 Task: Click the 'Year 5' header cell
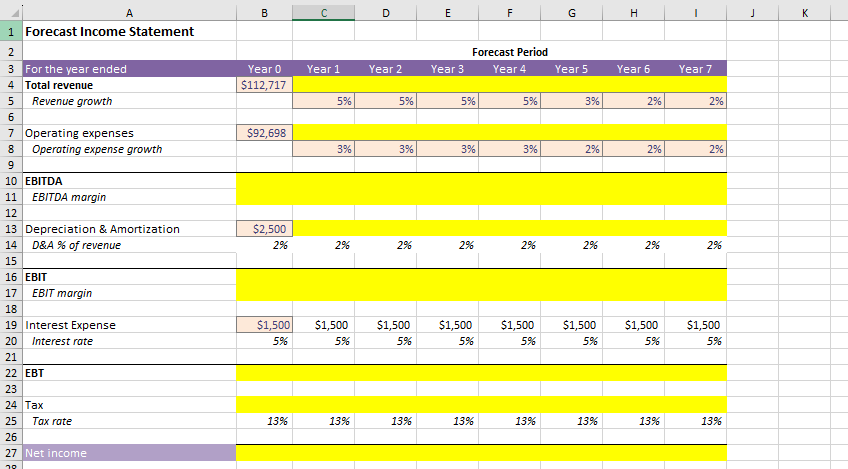572,69
